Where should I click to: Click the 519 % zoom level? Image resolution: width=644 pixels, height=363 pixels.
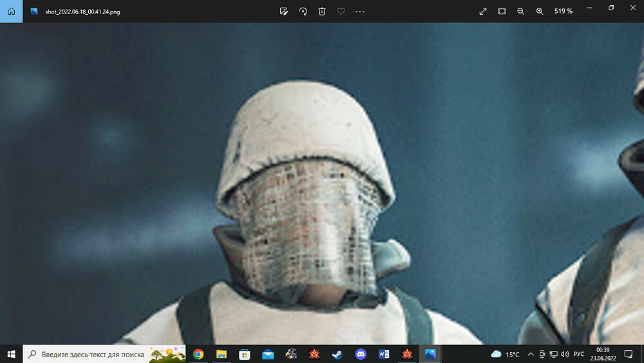[563, 11]
